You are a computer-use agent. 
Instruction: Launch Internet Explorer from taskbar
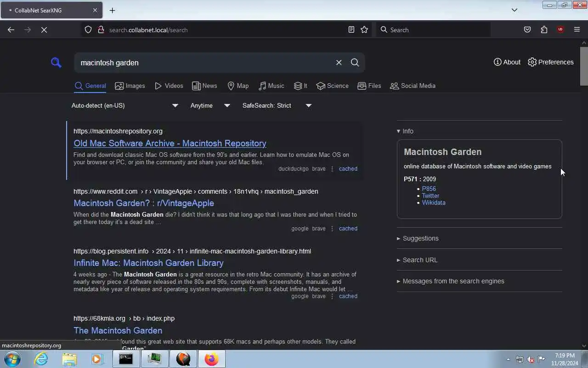[41, 359]
